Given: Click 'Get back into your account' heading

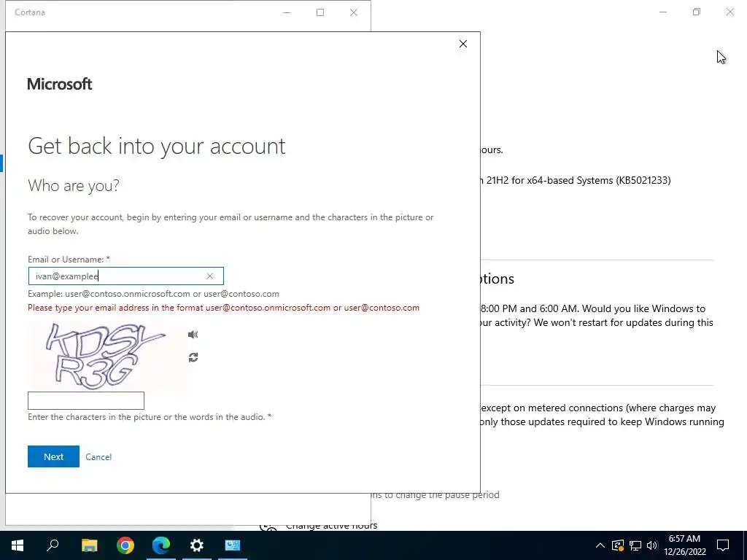Looking at the screenshot, I should tap(156, 146).
